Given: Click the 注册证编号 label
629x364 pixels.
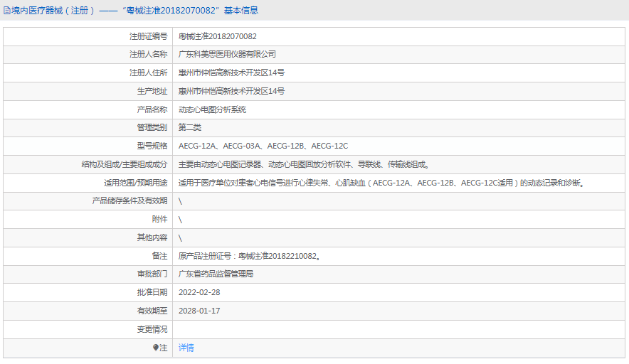Looking at the screenshot, I should point(148,36).
